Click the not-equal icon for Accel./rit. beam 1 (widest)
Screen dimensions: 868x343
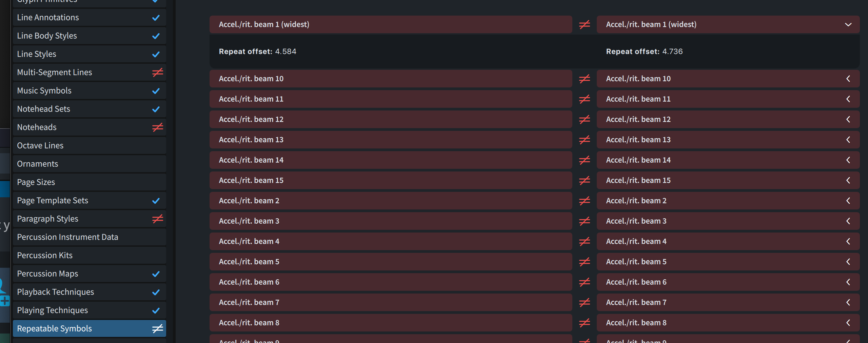pyautogui.click(x=584, y=24)
